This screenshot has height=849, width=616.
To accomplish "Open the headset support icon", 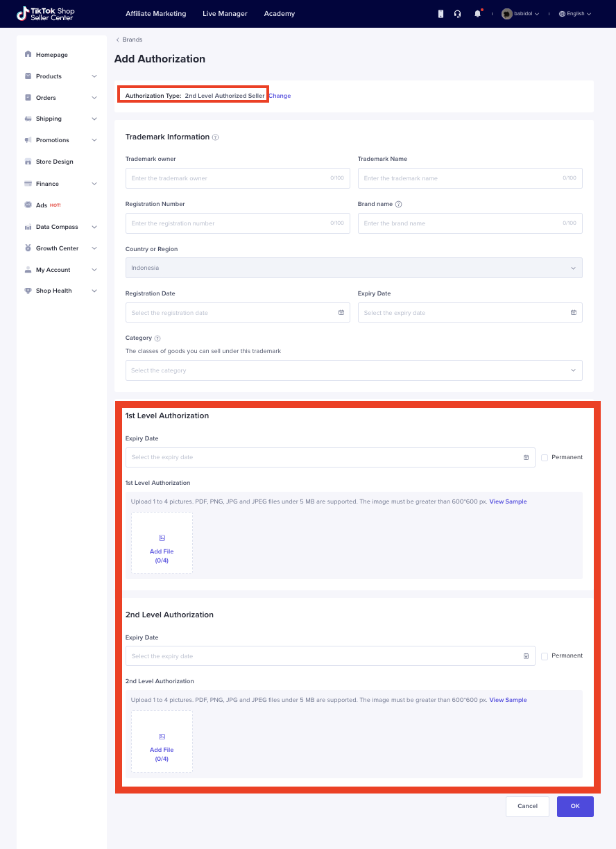I will [458, 14].
